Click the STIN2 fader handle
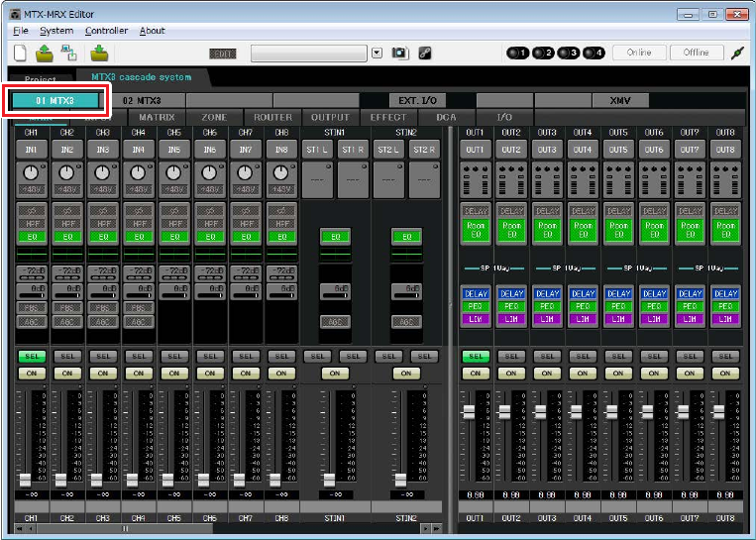Screen dimensions: 756x540 coord(400,481)
